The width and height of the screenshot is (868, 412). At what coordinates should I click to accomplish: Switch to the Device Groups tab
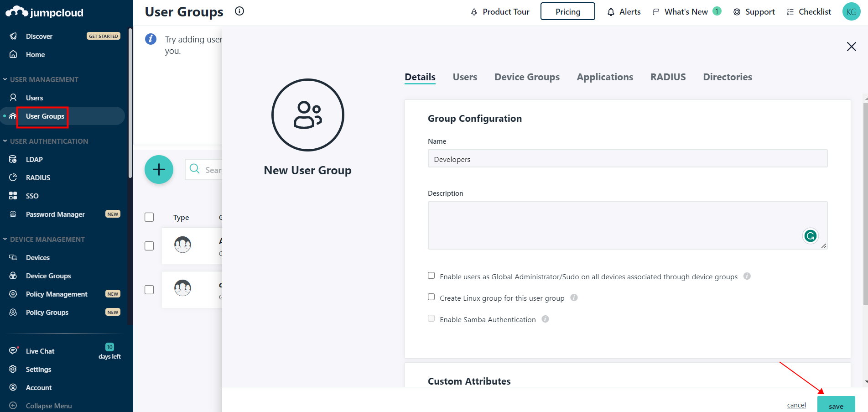[527, 77]
